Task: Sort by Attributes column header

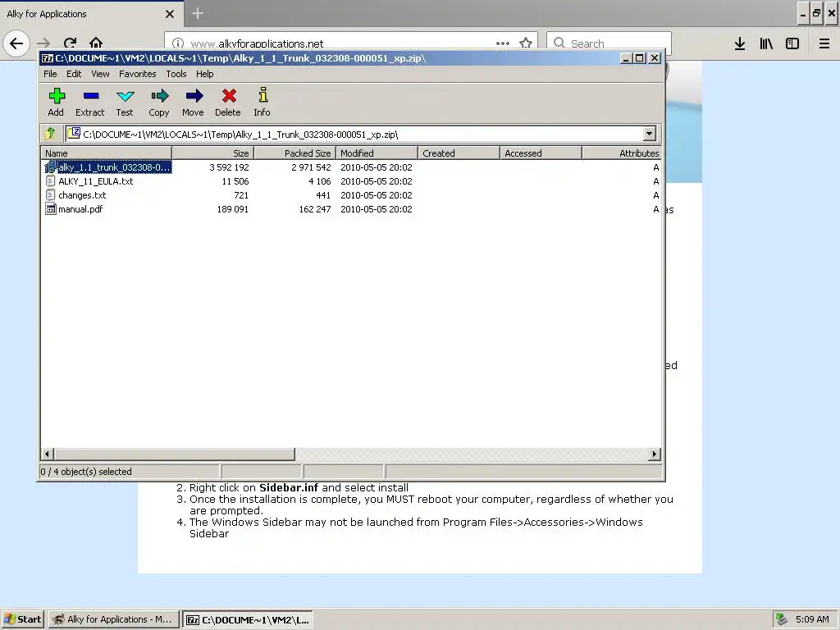Action: point(622,153)
